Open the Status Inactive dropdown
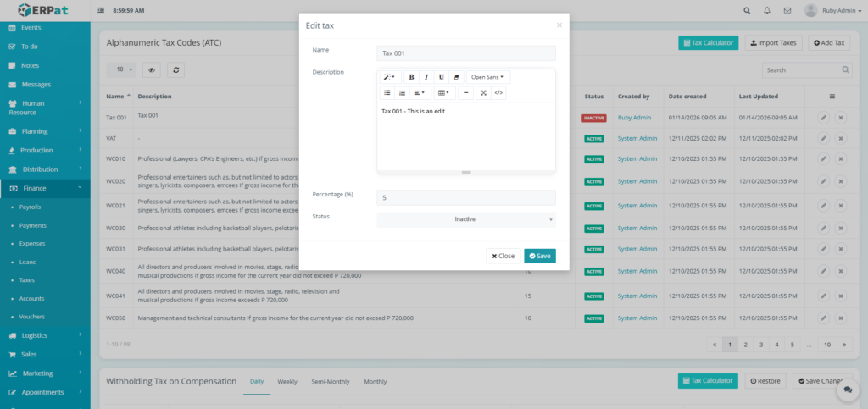868x409 pixels. point(466,219)
